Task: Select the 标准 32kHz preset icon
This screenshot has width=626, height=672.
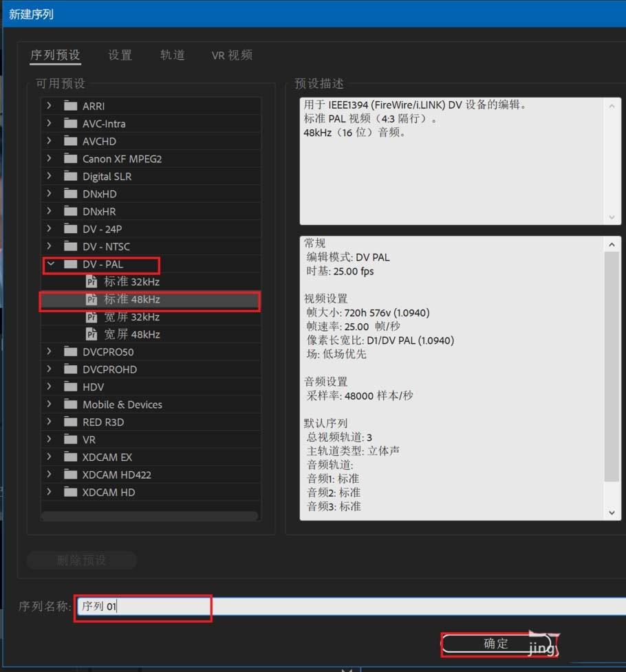Action: tap(93, 281)
